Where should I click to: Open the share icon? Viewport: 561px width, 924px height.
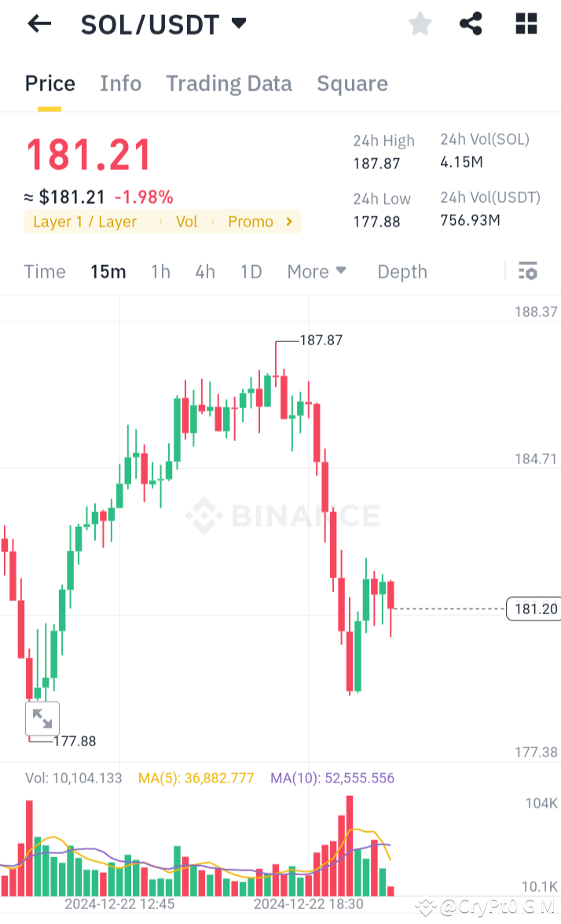pyautogui.click(x=471, y=24)
